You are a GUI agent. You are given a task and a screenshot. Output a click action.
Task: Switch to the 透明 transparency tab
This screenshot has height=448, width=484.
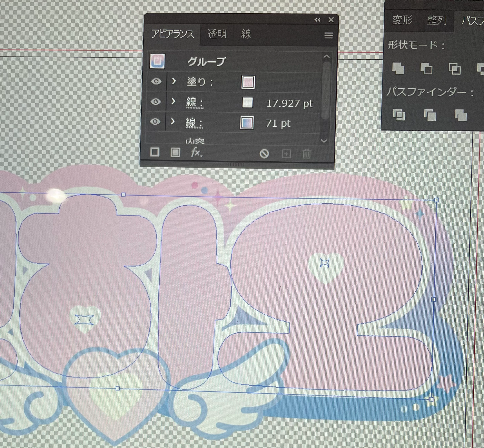(x=217, y=34)
